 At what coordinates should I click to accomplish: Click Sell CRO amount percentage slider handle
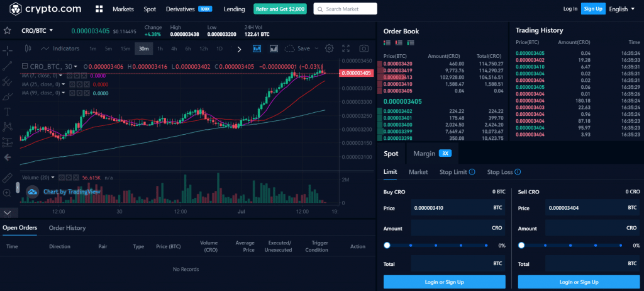(521, 245)
